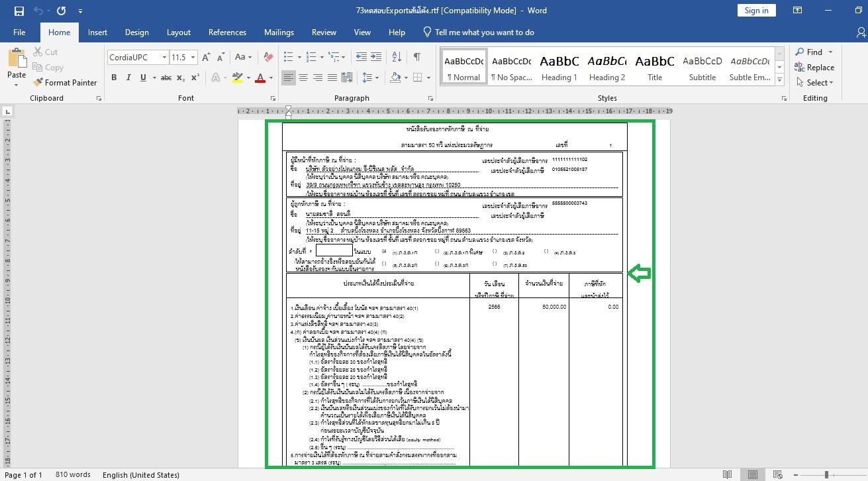The width and height of the screenshot is (868, 481).
Task: Increase paragraph indent
Action: point(377,58)
